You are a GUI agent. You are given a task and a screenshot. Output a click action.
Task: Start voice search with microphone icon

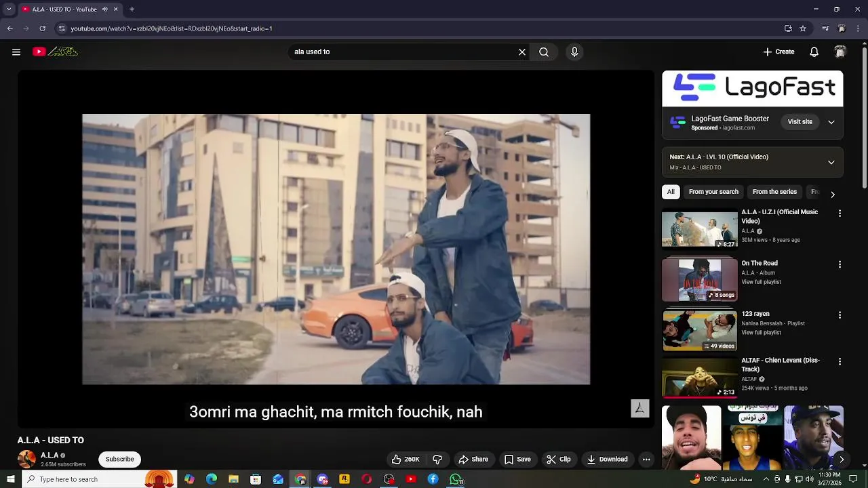click(x=574, y=52)
